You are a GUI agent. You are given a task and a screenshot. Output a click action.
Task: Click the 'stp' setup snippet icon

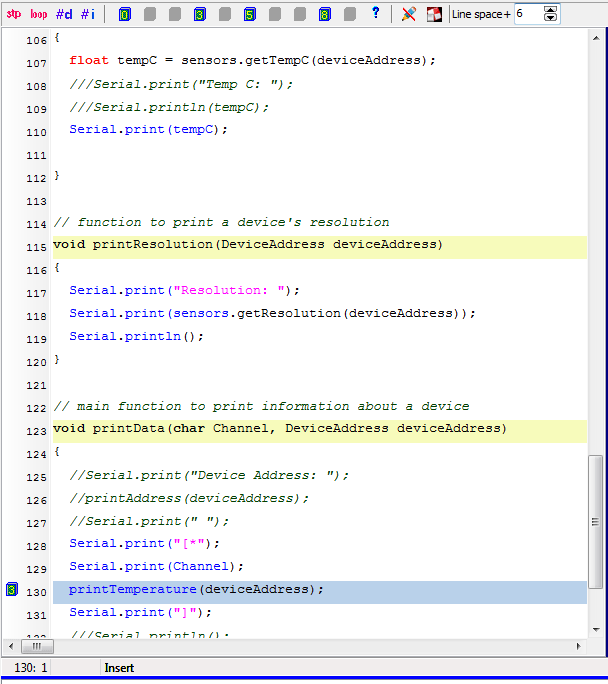click(14, 14)
